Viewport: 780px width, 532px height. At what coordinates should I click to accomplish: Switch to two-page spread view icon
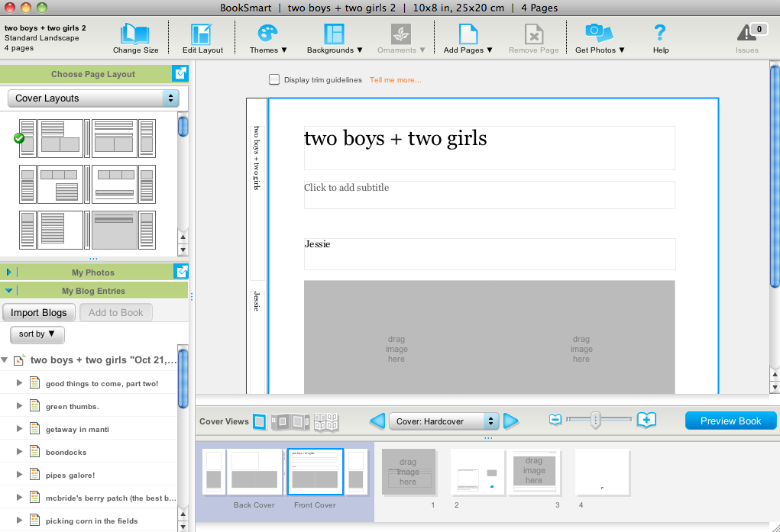click(x=290, y=421)
